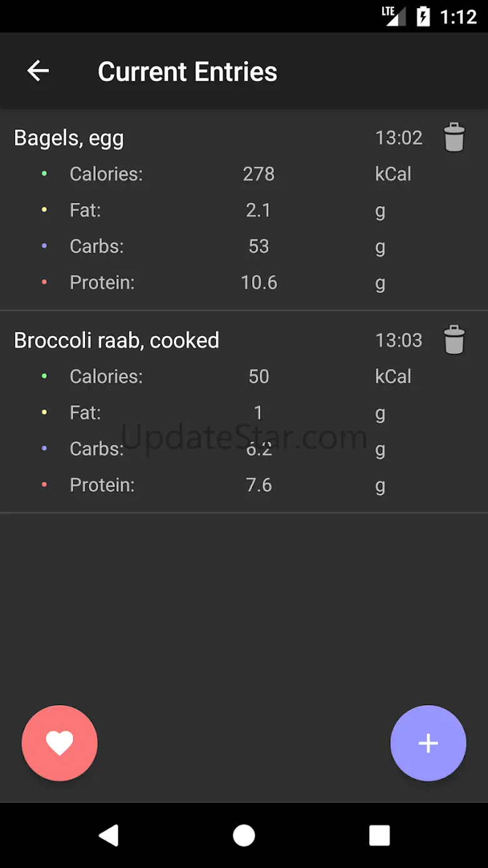
Task: Delete the Broccoli raab, cooked entry
Action: click(x=454, y=340)
